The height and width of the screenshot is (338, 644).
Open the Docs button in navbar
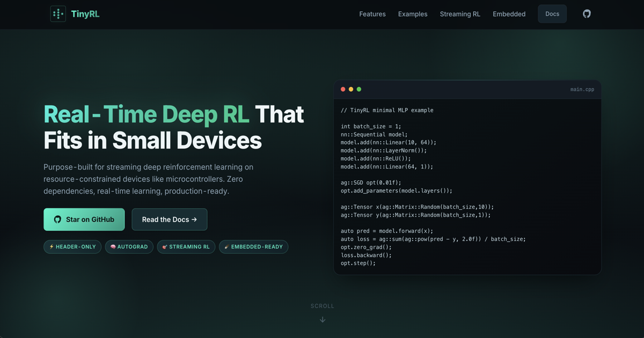pyautogui.click(x=552, y=14)
